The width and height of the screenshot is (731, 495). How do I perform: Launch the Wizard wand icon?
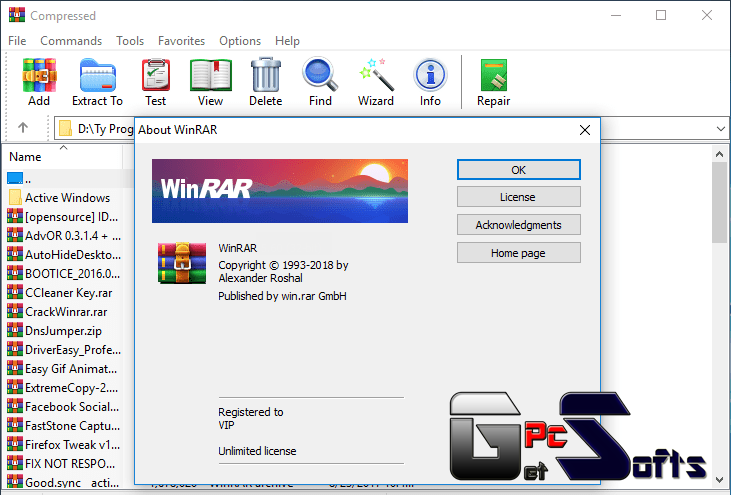pos(376,75)
